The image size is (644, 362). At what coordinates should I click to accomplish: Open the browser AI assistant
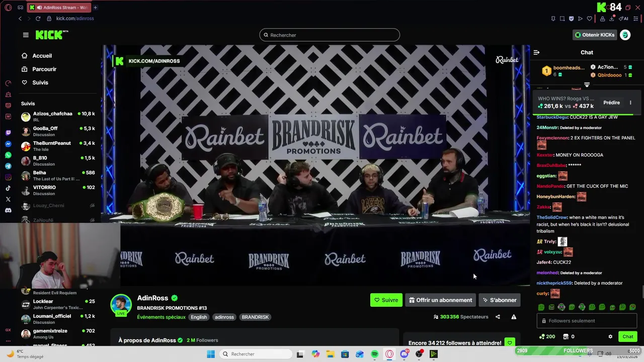click(x=623, y=19)
